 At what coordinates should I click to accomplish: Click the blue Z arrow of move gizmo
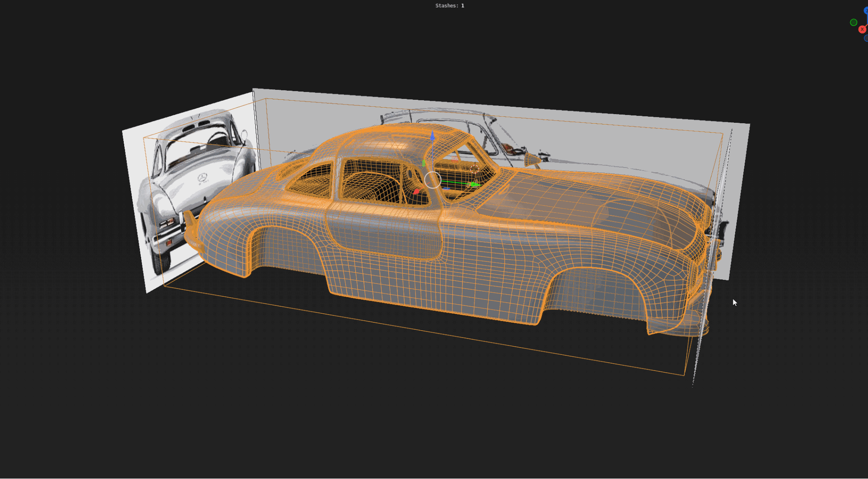click(432, 137)
